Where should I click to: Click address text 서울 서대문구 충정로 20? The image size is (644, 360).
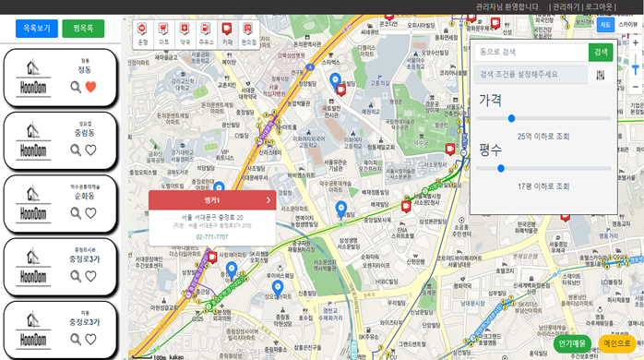212,217
